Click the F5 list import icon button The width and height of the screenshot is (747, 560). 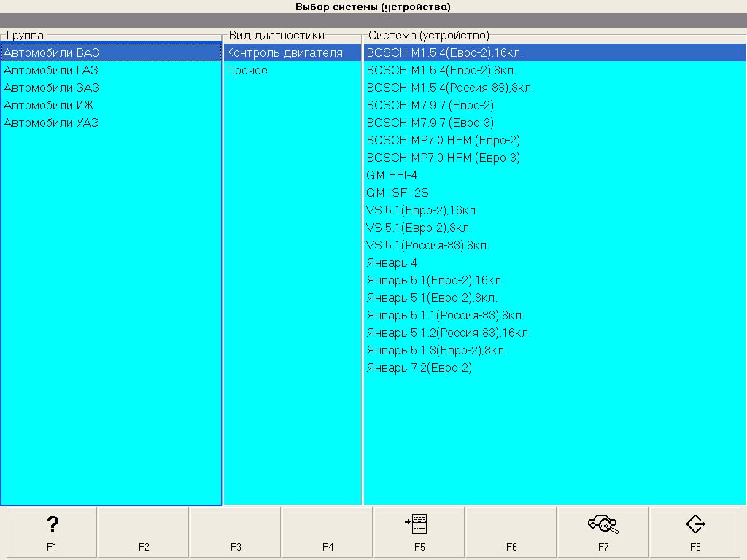[419, 532]
